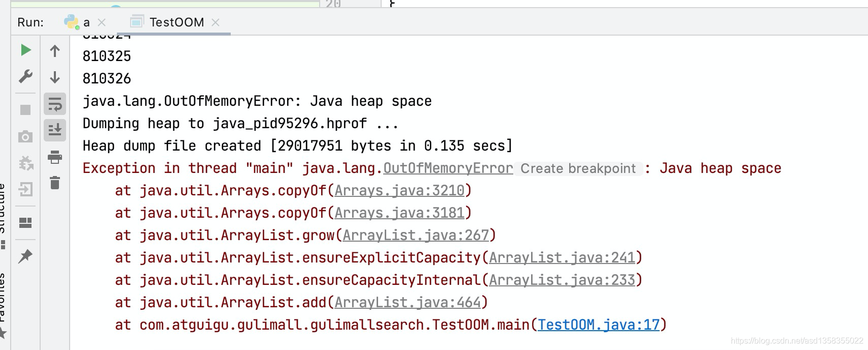
Task: Jump down the stack trace arrow
Action: click(x=55, y=77)
